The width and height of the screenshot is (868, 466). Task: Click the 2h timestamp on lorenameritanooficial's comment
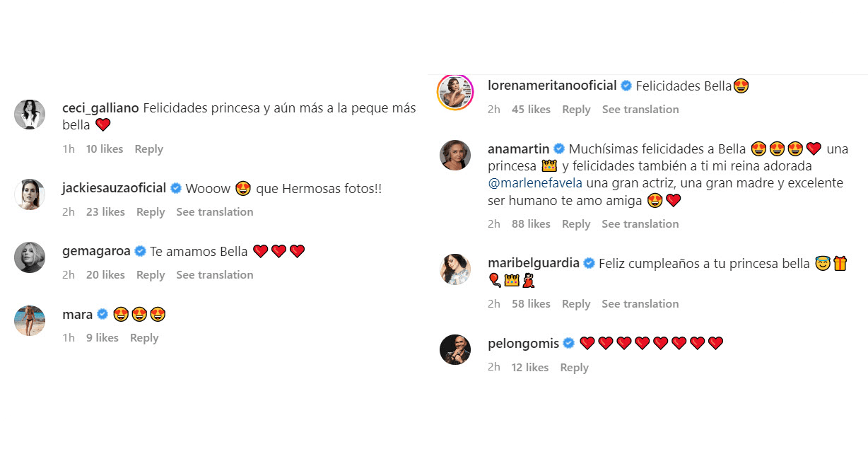point(494,109)
